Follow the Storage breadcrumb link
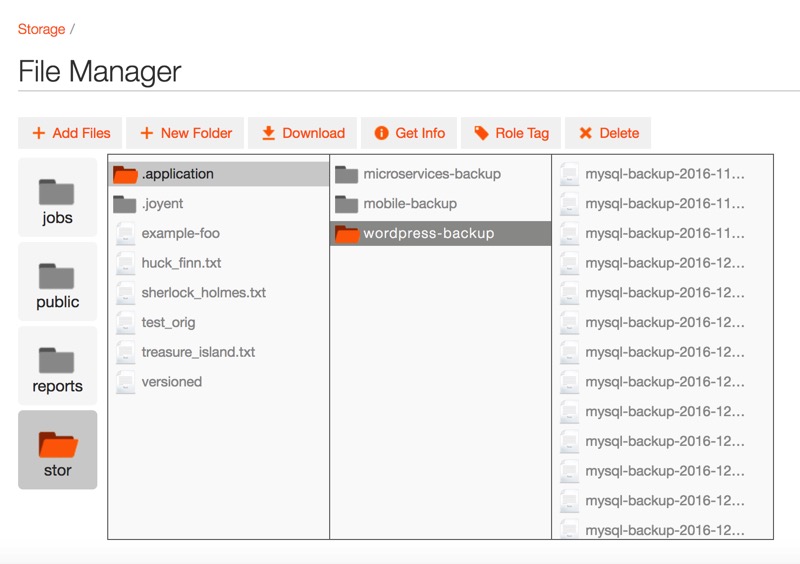800x564 pixels. pyautogui.click(x=41, y=29)
